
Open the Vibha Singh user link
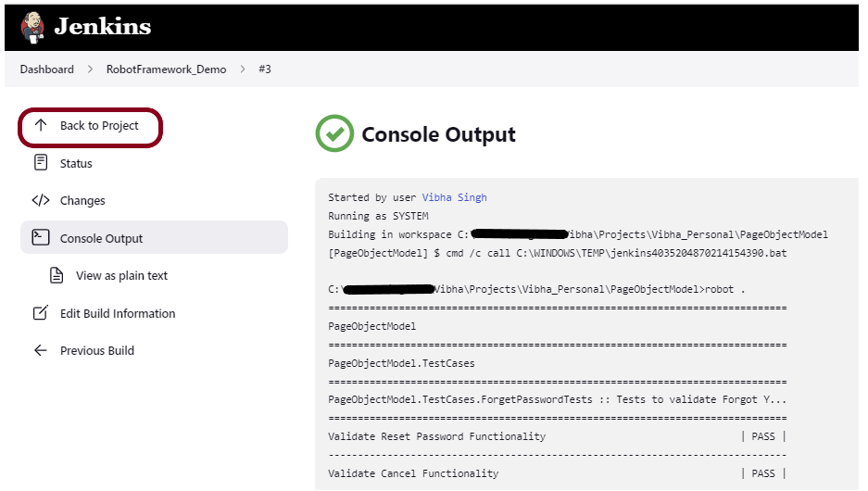454,197
